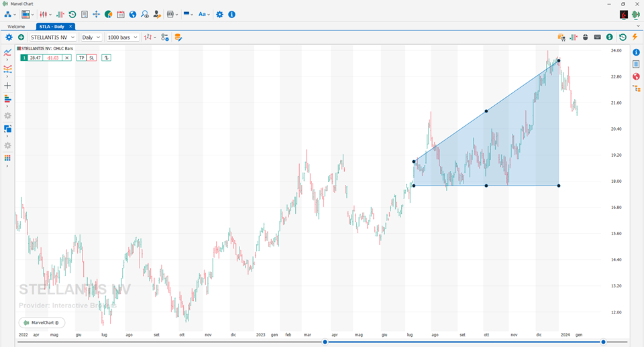This screenshot has height=347, width=644.
Task: Open the magnifier with eye icon
Action: point(145,14)
